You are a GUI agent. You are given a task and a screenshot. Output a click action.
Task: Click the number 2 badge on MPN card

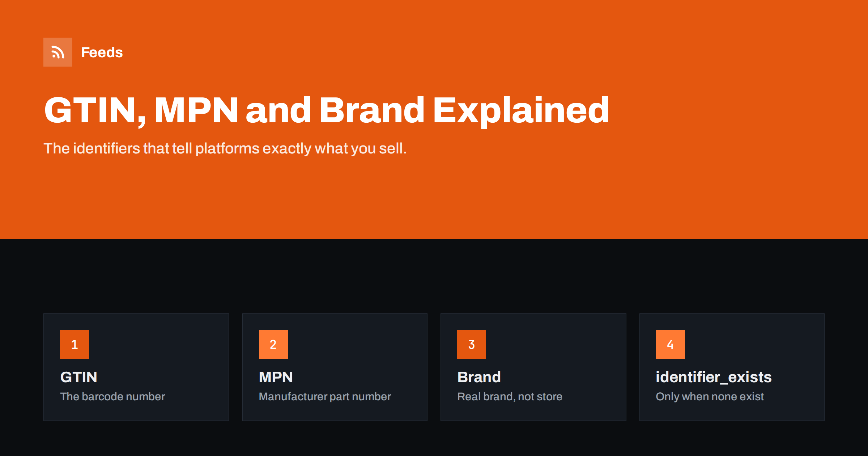[x=273, y=345]
